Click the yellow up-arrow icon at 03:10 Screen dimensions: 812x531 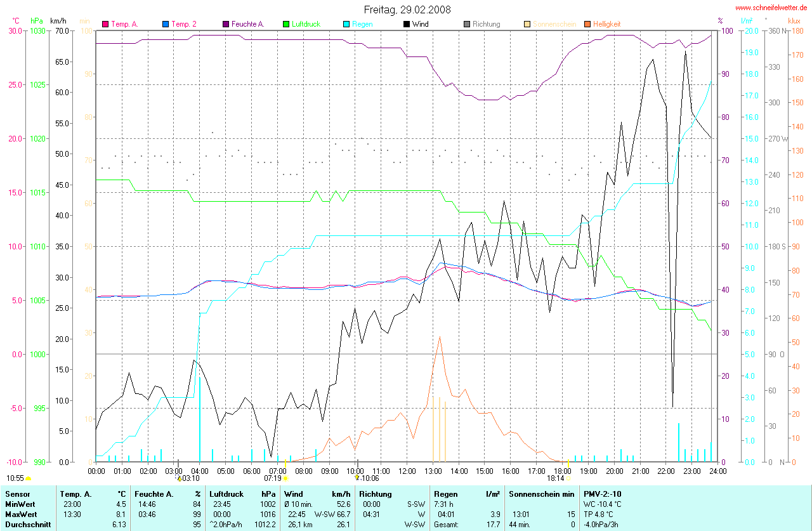click(x=180, y=479)
